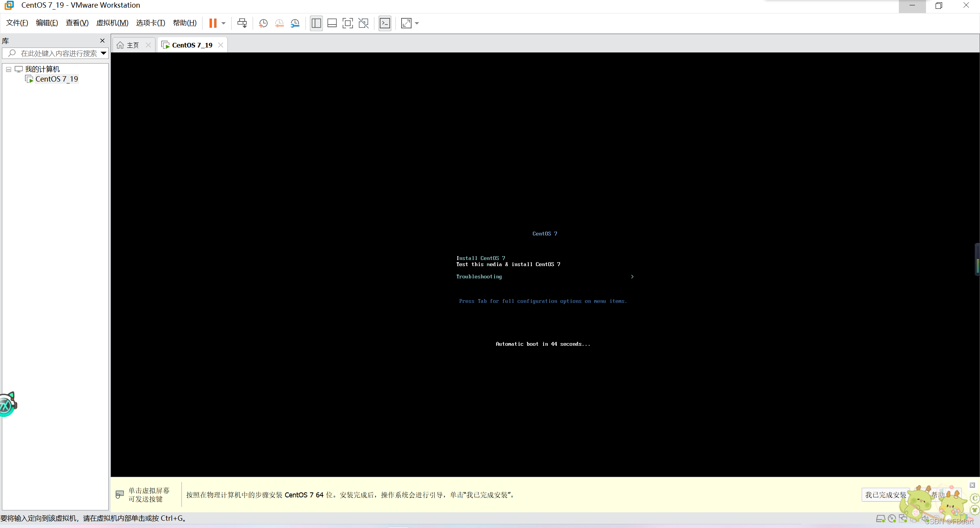
Task: Close the library panel
Action: (x=102, y=41)
